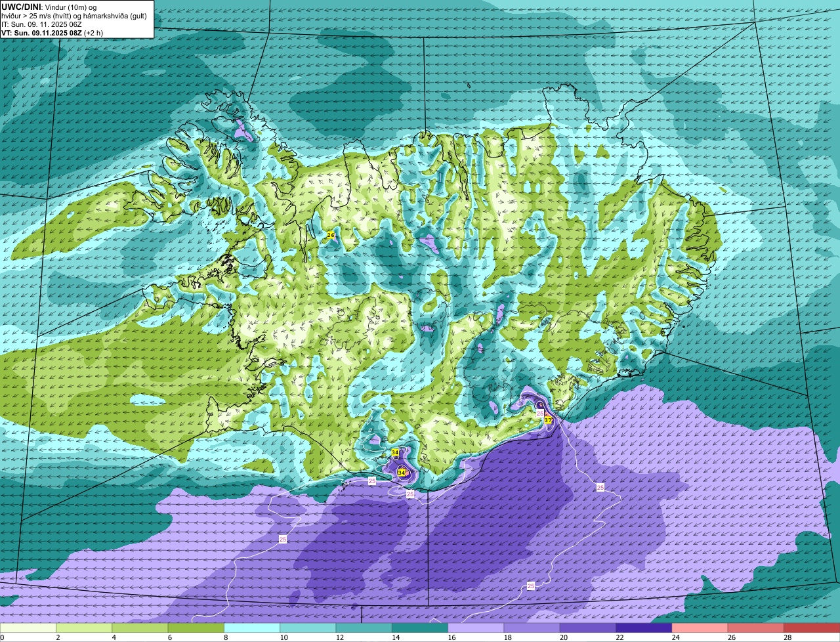
Task: Click the legend tick label '2'
Action: (x=58, y=637)
